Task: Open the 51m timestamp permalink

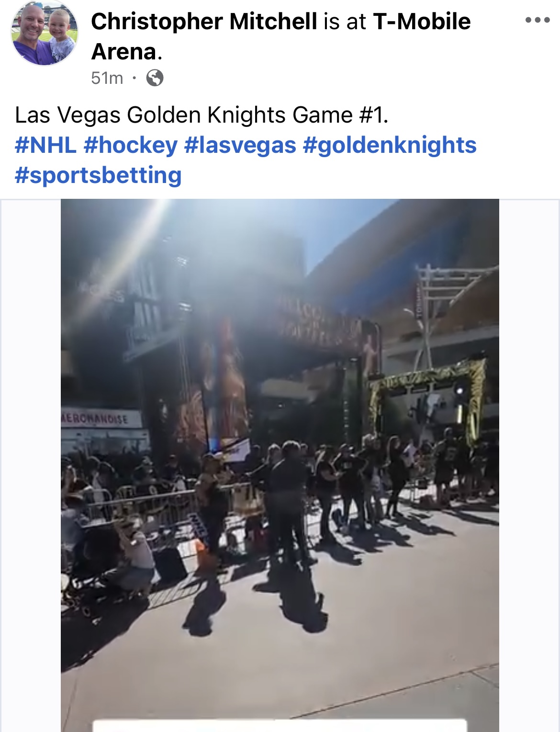Action: (107, 78)
